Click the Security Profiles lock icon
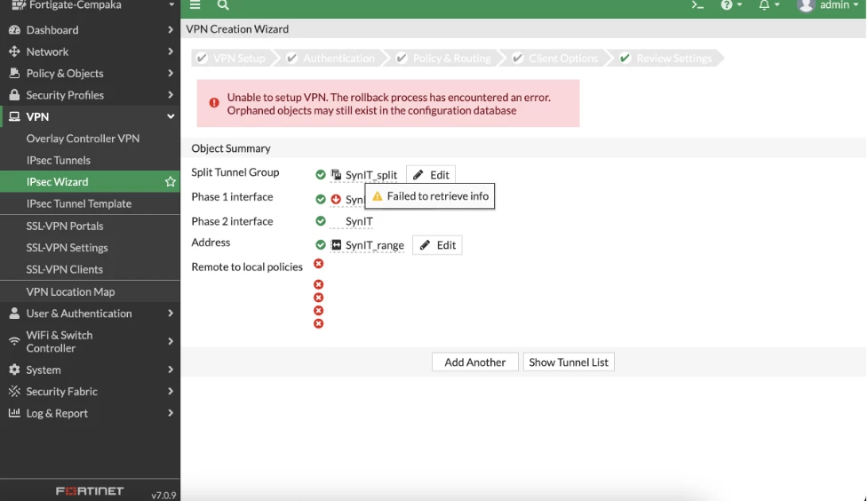Viewport: 868px width, 501px height. click(x=14, y=95)
